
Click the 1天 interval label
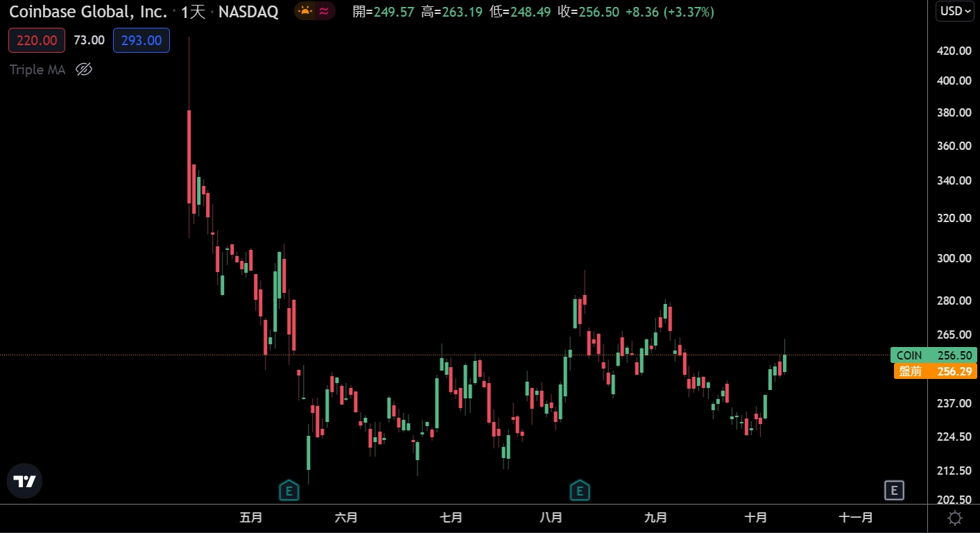194,11
